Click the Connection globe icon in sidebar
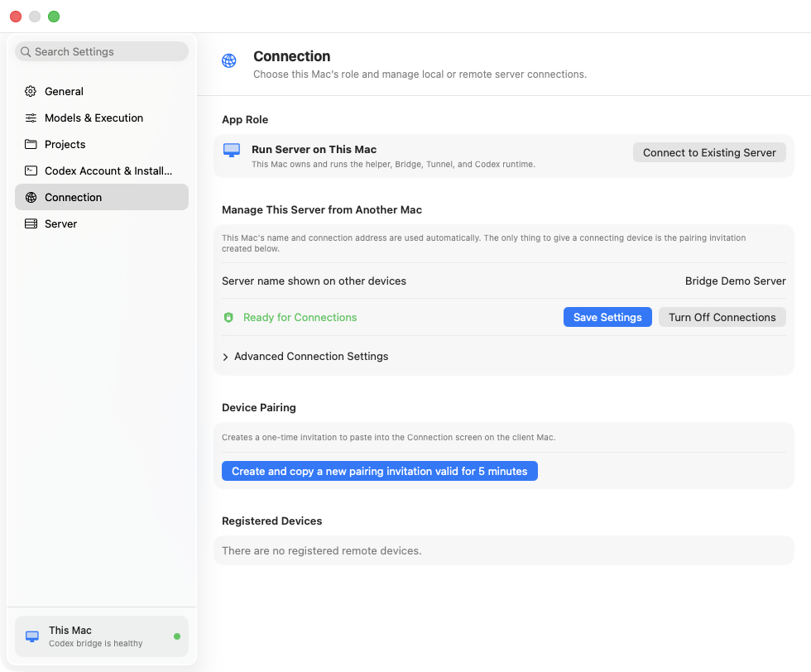This screenshot has width=811, height=672. (31, 197)
